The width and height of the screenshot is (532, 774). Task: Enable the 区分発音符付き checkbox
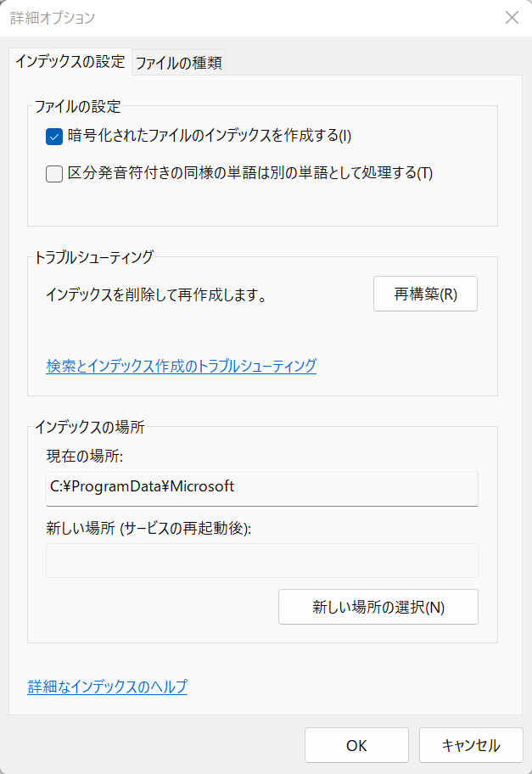54,174
